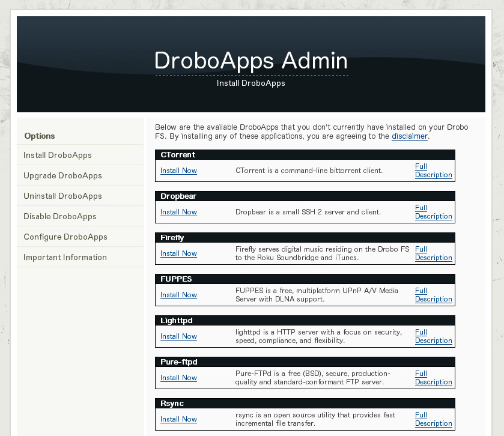504x436 pixels.
Task: Read Full Description for Firefly
Action: click(433, 253)
